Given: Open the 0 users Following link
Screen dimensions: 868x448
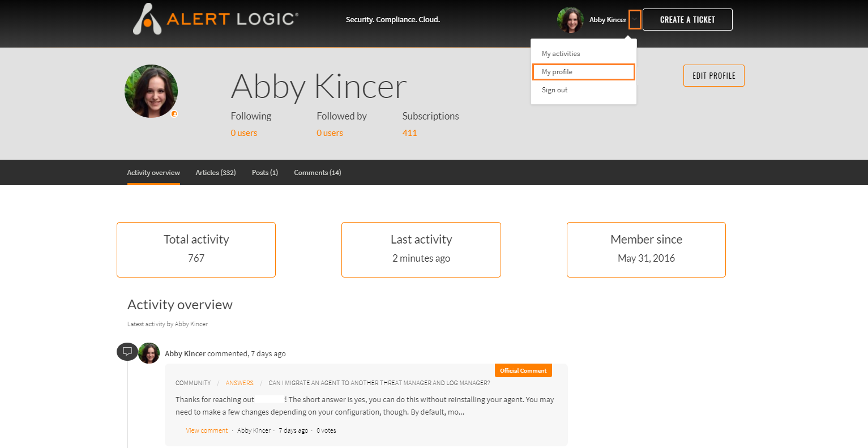Looking at the screenshot, I should [x=244, y=133].
